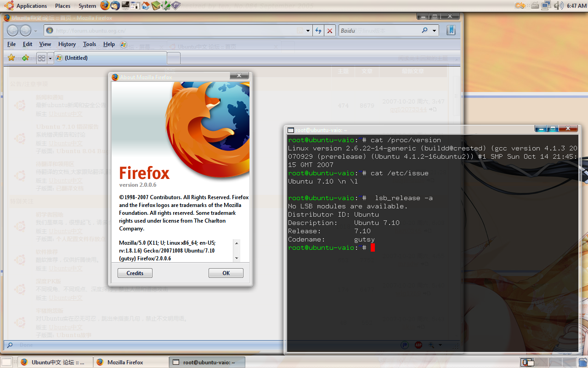
Task: Open the Applications menu
Action: point(32,6)
